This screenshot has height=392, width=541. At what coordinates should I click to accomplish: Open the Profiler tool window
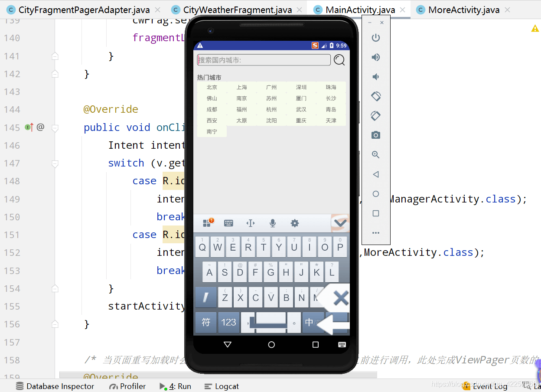[x=127, y=386]
